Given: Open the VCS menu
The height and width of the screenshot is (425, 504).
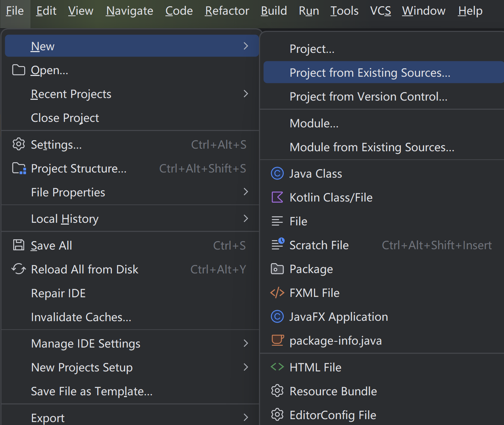Looking at the screenshot, I should pyautogui.click(x=380, y=11).
